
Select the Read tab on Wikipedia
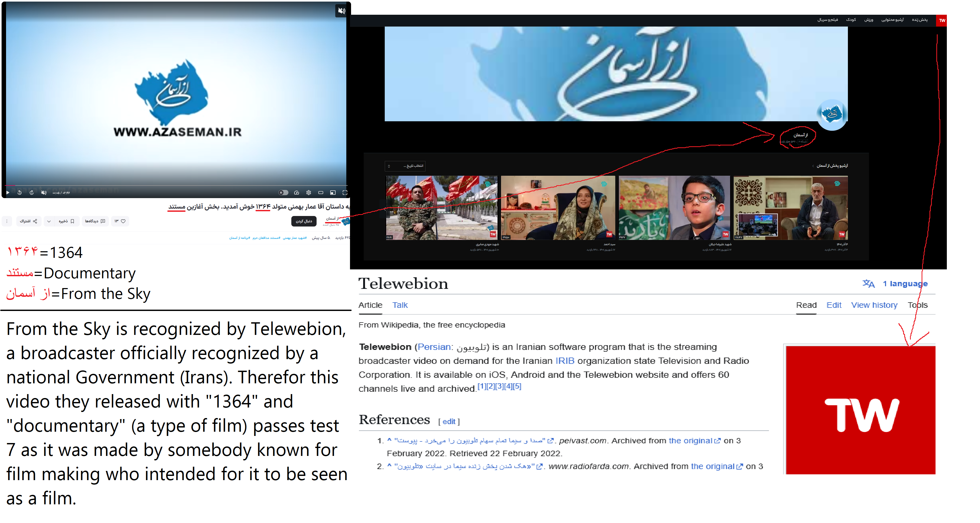point(806,305)
